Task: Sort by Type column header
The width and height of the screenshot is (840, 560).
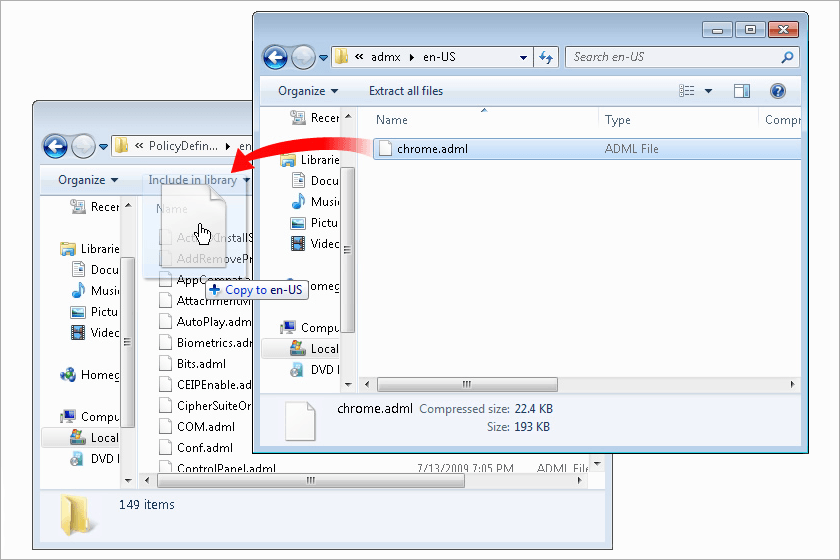Action: tap(617, 120)
